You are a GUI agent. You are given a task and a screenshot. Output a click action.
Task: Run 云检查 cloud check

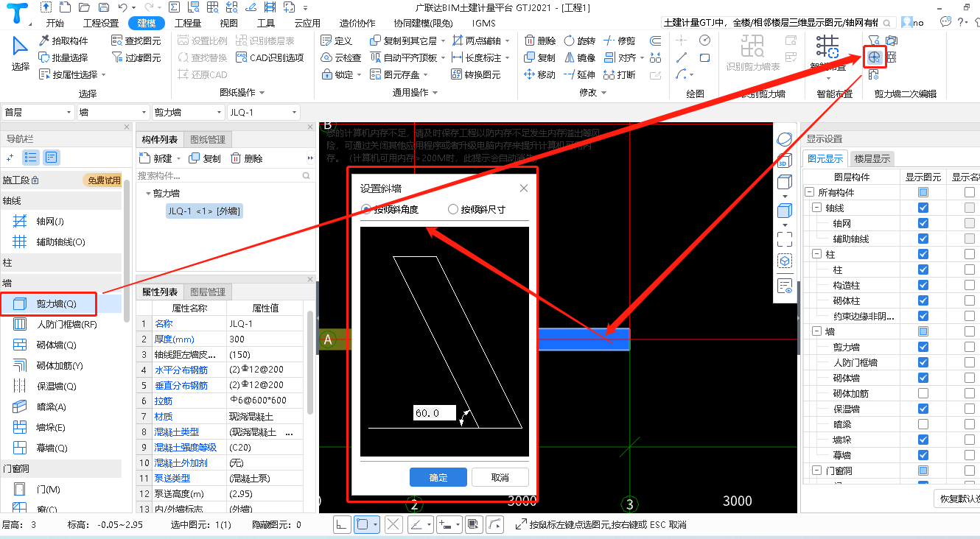coord(341,57)
